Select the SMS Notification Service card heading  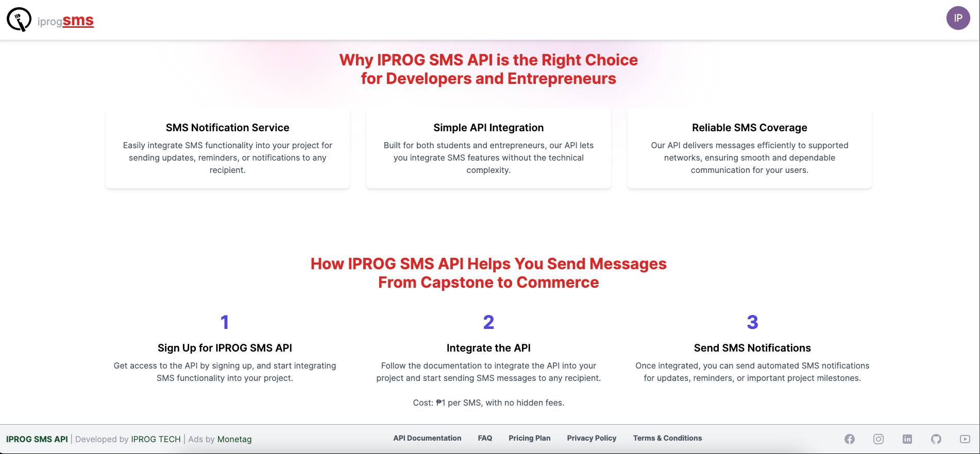pos(228,128)
